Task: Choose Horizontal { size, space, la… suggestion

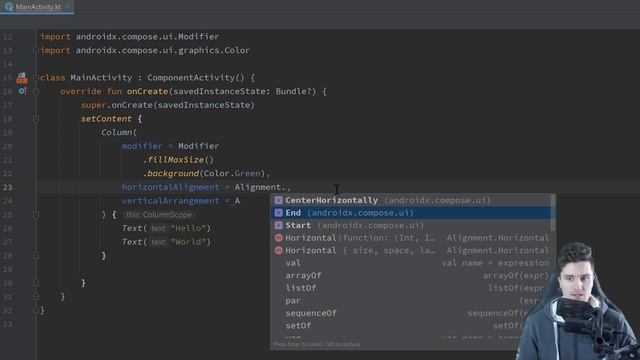Action: point(411,250)
